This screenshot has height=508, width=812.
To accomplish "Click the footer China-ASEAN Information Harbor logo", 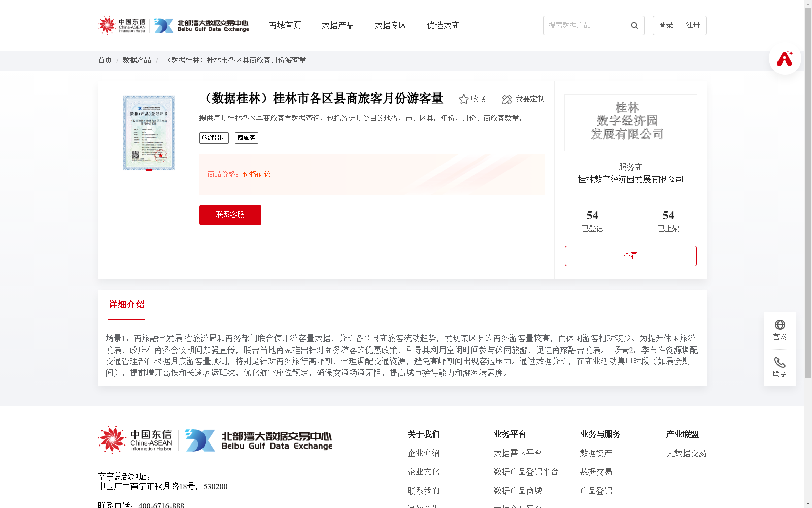I will pyautogui.click(x=135, y=439).
